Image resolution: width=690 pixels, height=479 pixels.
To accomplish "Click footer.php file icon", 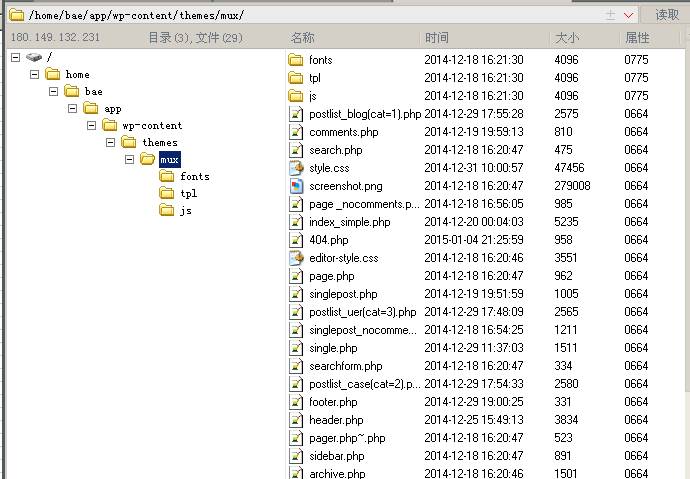I will (296, 402).
